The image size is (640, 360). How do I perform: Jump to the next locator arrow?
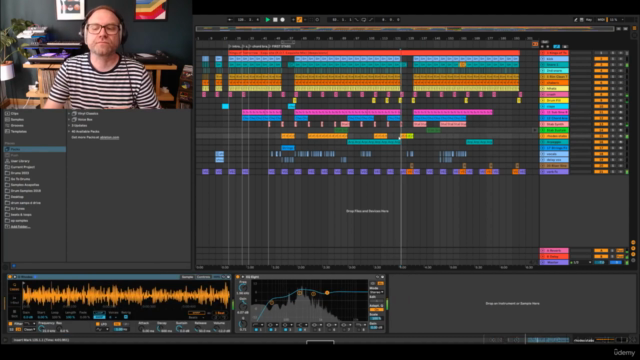(x=548, y=47)
